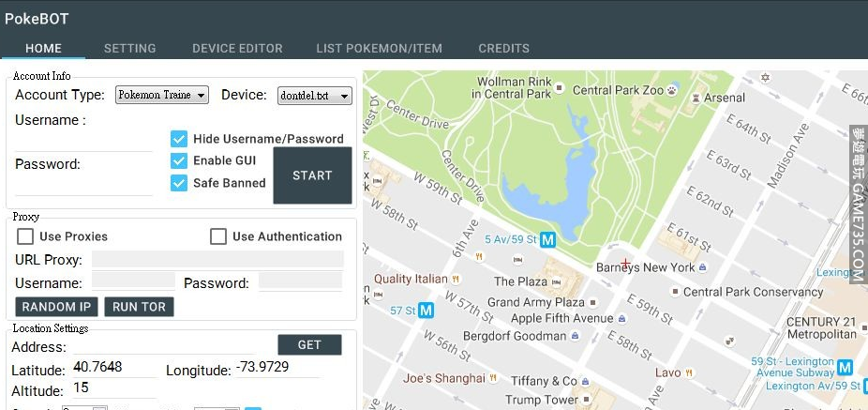Click the Altitude field showing 15
868x410 pixels.
(x=114, y=388)
